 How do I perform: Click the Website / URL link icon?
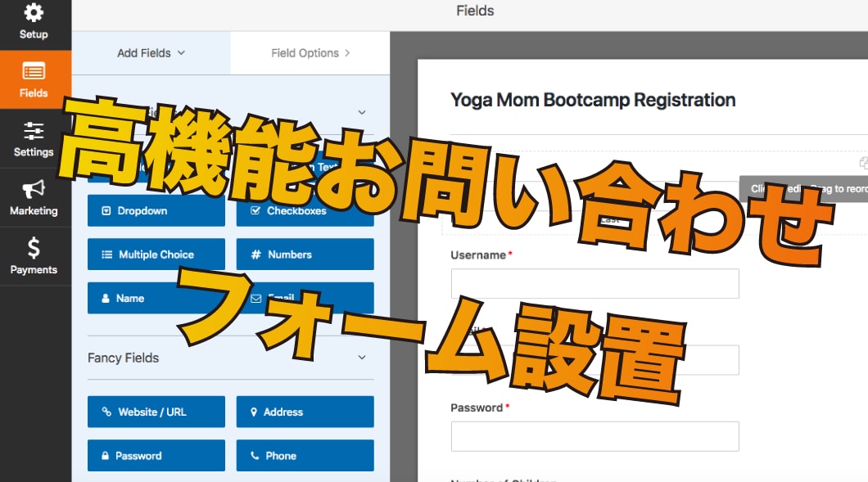(106, 412)
